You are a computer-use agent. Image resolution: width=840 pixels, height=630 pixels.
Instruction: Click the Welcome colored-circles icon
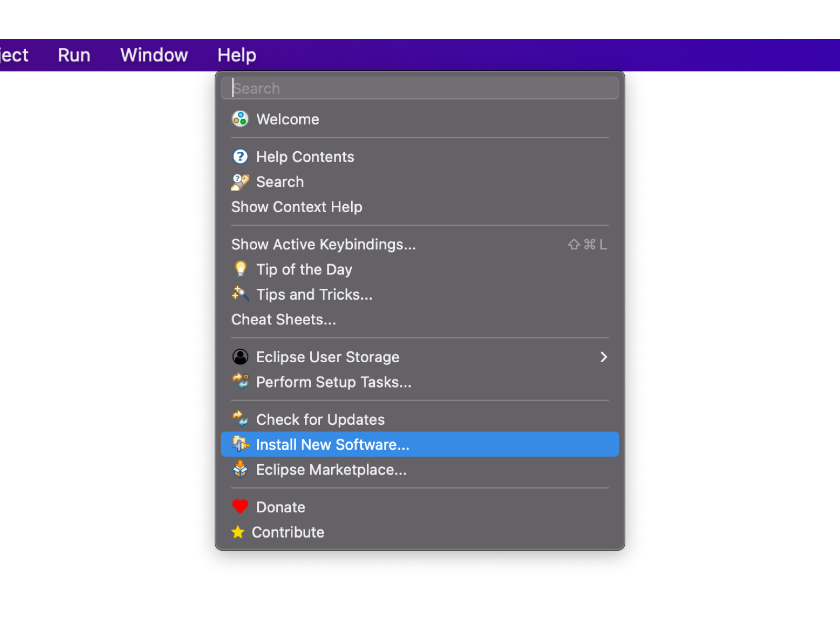tap(240, 119)
